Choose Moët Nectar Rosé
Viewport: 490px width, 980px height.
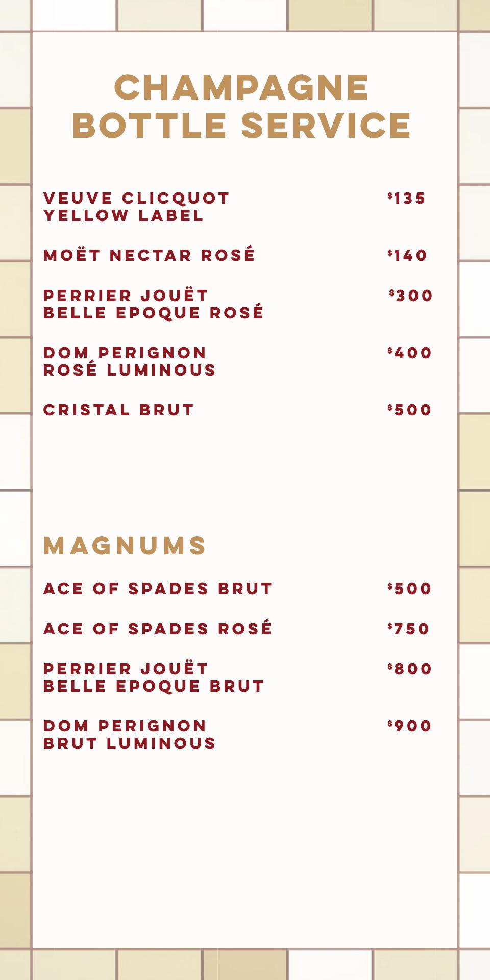149,255
